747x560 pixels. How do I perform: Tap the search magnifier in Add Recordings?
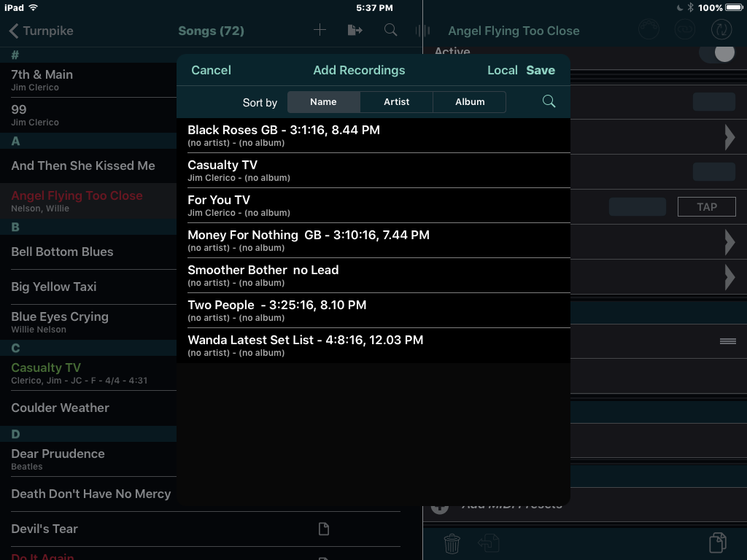[549, 101]
